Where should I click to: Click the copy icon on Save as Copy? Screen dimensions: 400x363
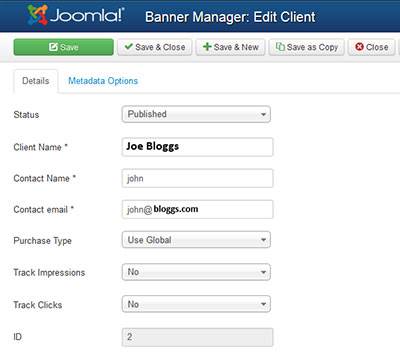click(280, 47)
